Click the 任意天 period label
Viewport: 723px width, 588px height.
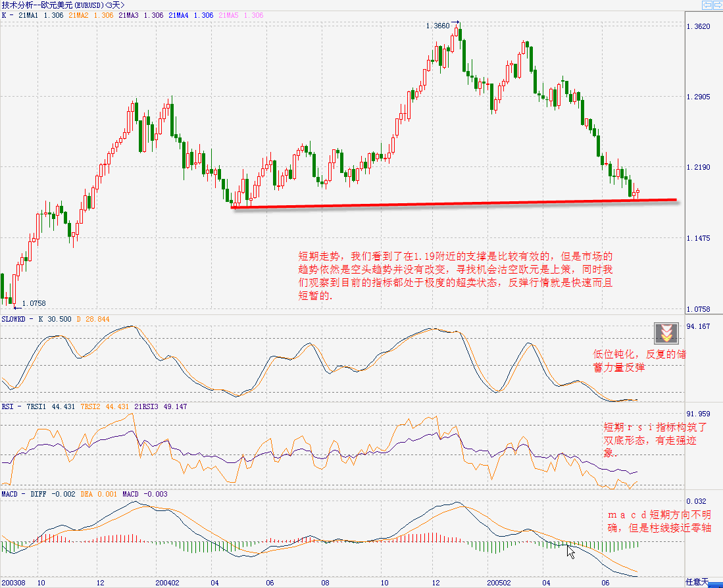point(697,583)
